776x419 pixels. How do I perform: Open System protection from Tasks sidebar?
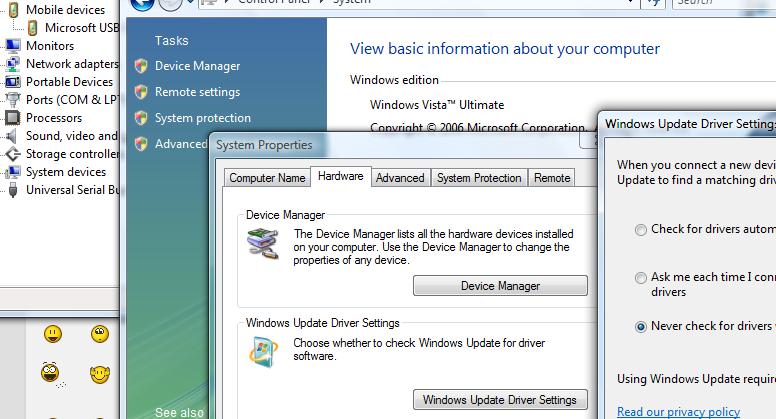[203, 118]
